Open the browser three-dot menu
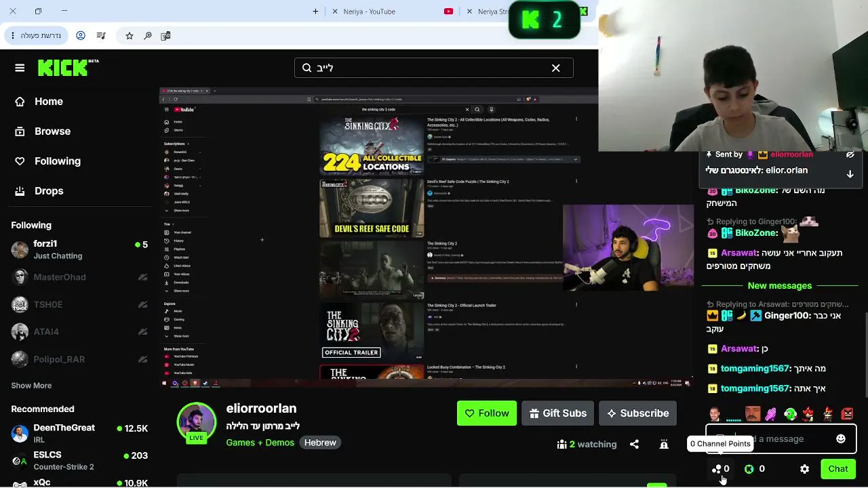Image resolution: width=868 pixels, height=488 pixels. (13, 35)
